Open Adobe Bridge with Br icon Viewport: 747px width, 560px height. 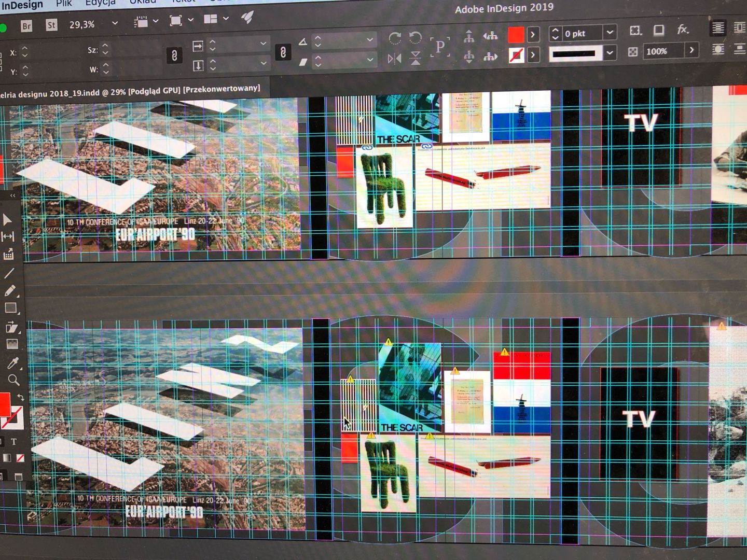tap(26, 26)
